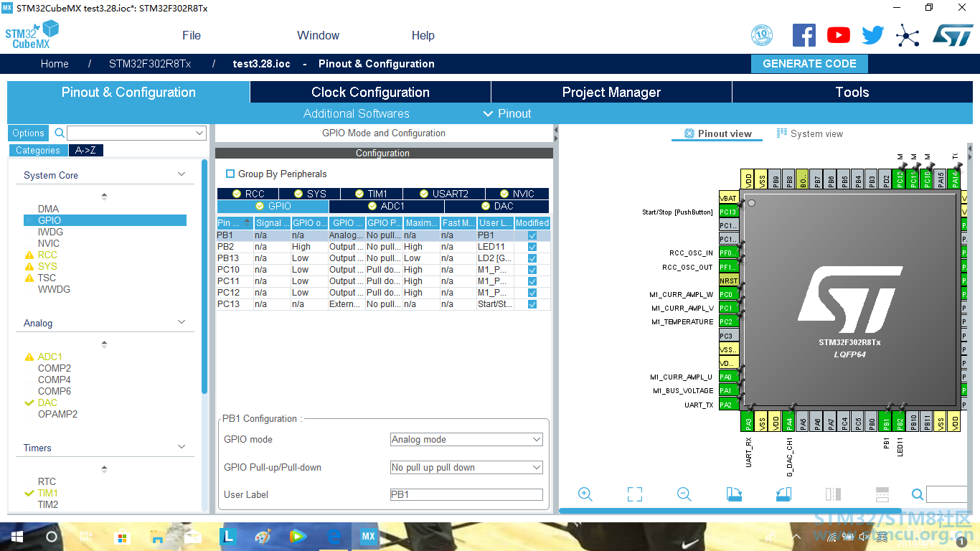The image size is (980, 551).
Task: Click the User Label input field
Action: tap(466, 494)
